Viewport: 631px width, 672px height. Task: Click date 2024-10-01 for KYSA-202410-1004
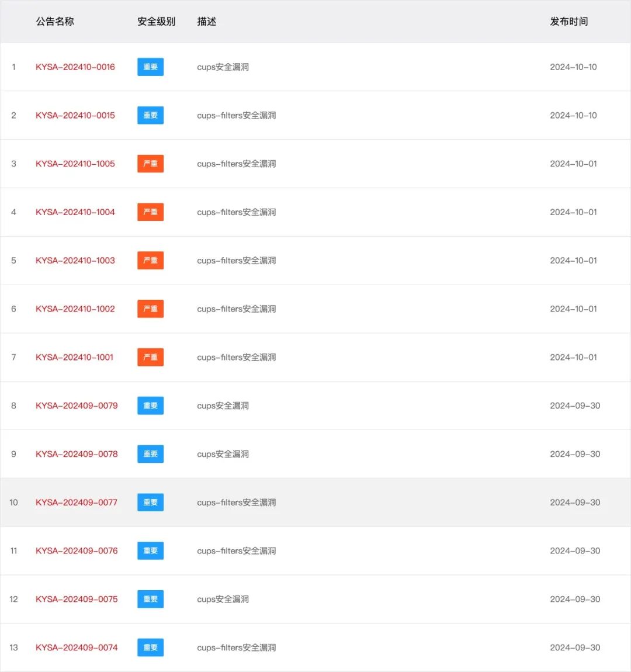click(573, 212)
